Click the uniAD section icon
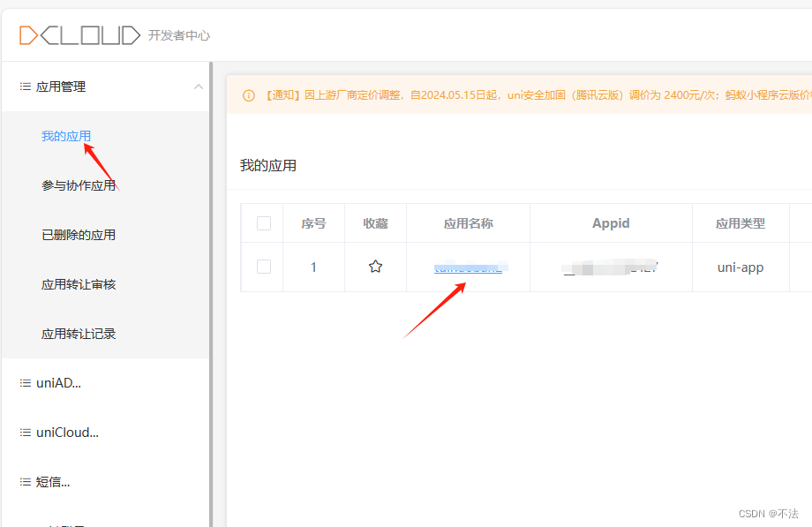This screenshot has width=812, height=527. pos(26,382)
